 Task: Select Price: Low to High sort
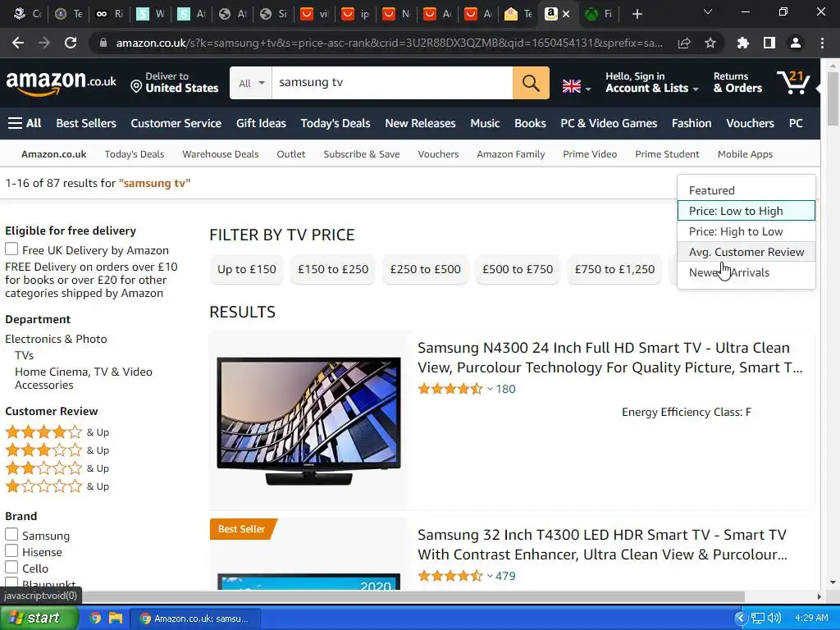click(x=746, y=211)
